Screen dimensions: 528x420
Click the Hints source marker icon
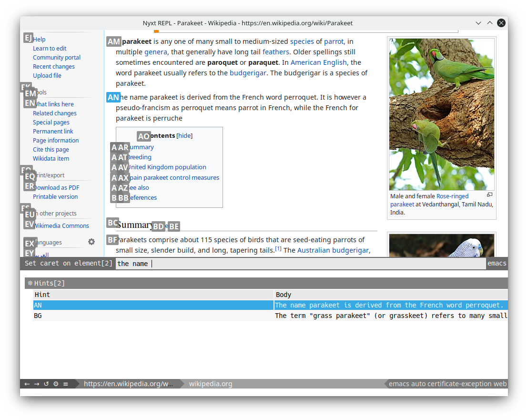30,283
